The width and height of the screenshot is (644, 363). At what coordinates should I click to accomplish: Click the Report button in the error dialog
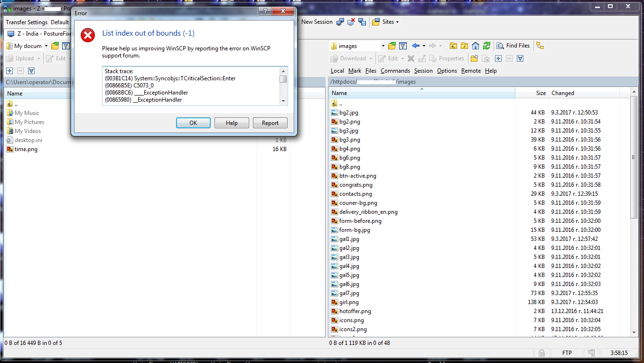270,123
